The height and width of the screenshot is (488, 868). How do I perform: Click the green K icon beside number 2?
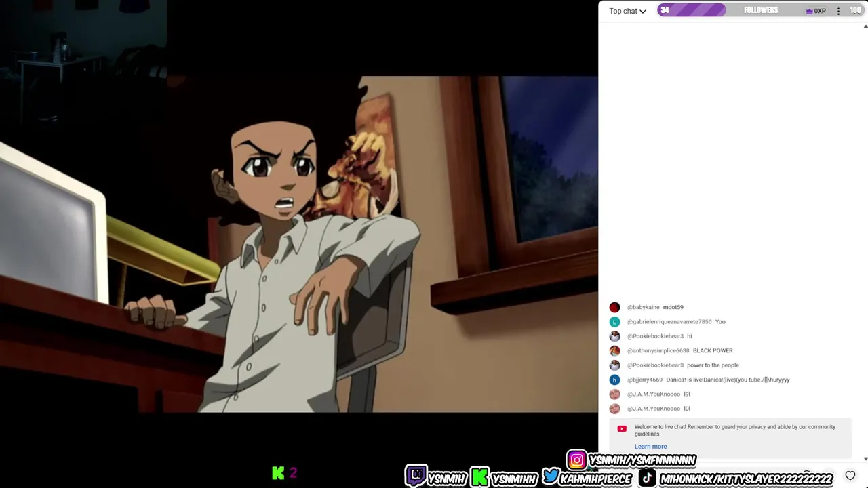click(x=278, y=472)
